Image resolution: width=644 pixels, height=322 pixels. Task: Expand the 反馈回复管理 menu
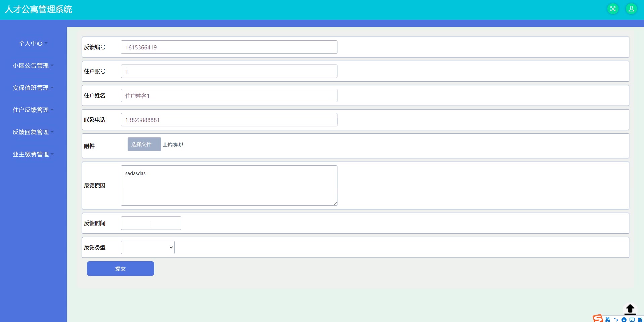click(33, 132)
